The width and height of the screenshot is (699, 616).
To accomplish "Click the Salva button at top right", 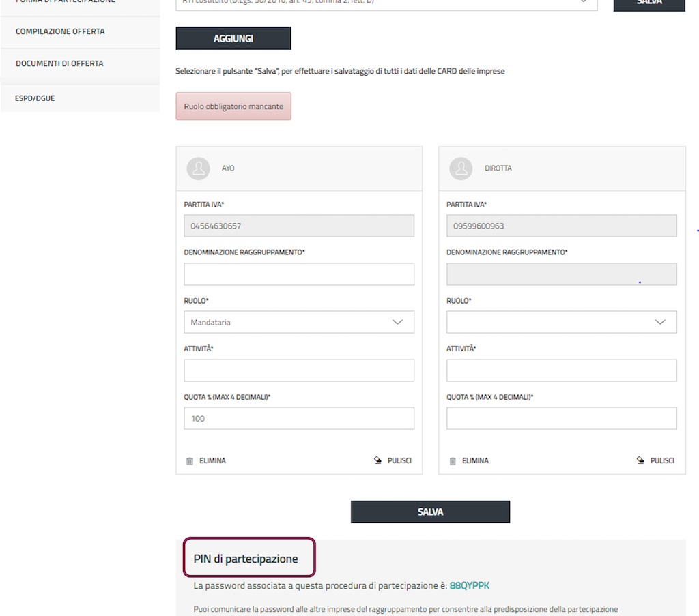I will point(648,3).
